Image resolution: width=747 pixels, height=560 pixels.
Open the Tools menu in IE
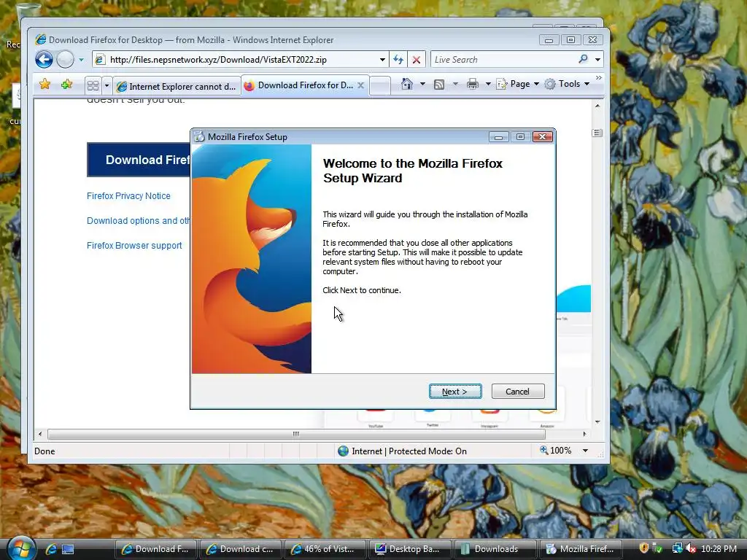[x=567, y=84]
